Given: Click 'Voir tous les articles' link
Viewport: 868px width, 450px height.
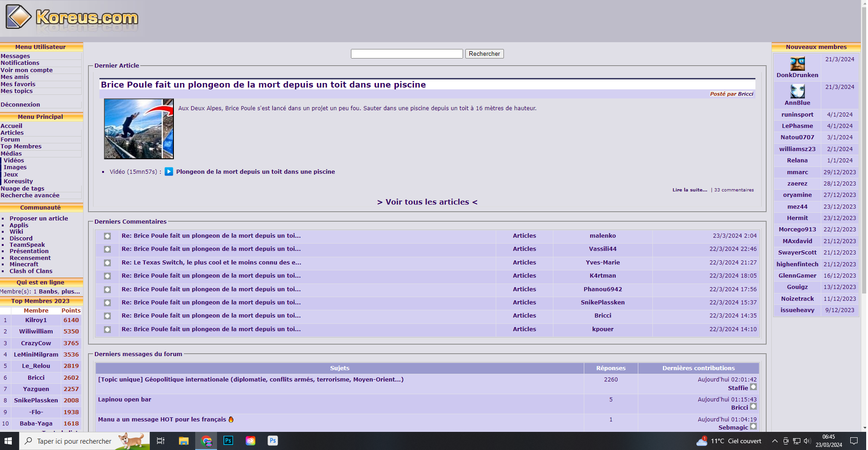Looking at the screenshot, I should (x=427, y=202).
